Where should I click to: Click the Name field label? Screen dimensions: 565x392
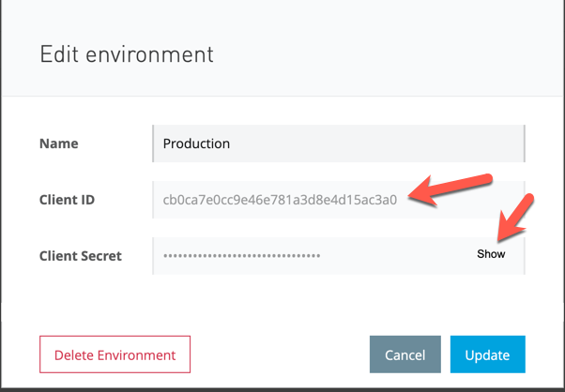(59, 144)
